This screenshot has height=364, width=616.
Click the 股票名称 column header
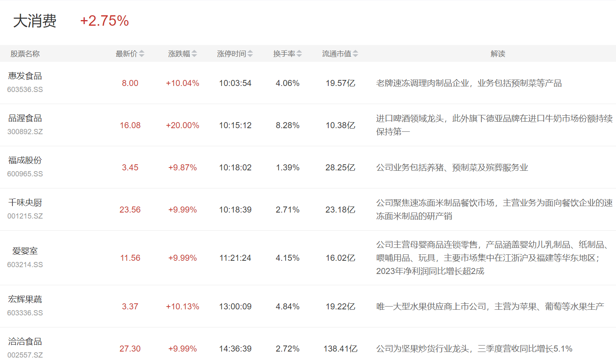[x=25, y=54]
